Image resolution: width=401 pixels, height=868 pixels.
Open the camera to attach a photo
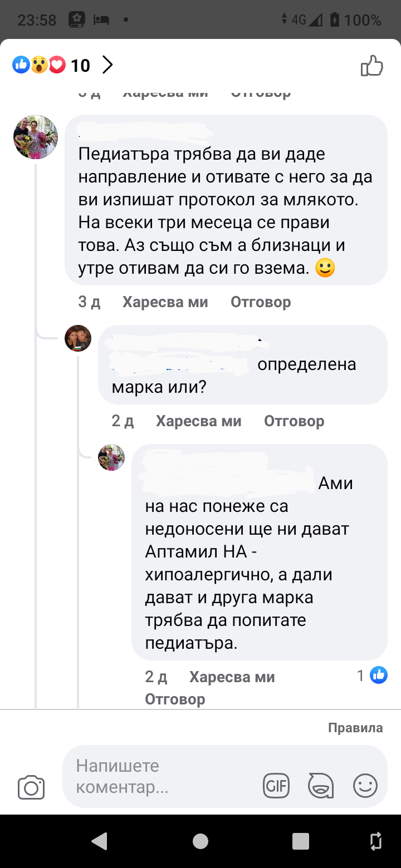pos(31,787)
